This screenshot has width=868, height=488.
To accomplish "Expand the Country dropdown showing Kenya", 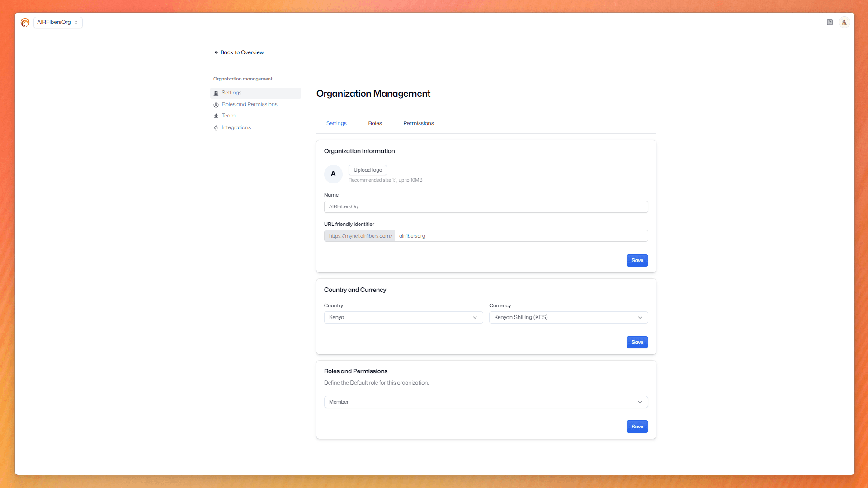I will coord(403,318).
